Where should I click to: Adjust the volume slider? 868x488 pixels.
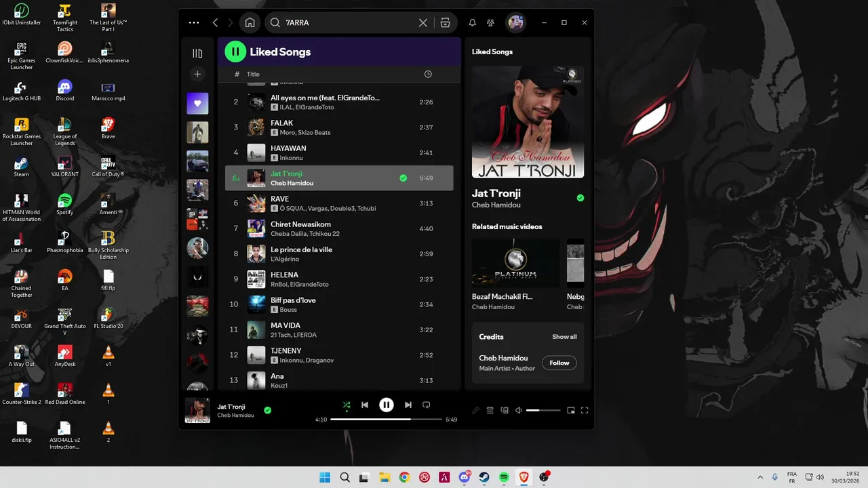(x=543, y=410)
